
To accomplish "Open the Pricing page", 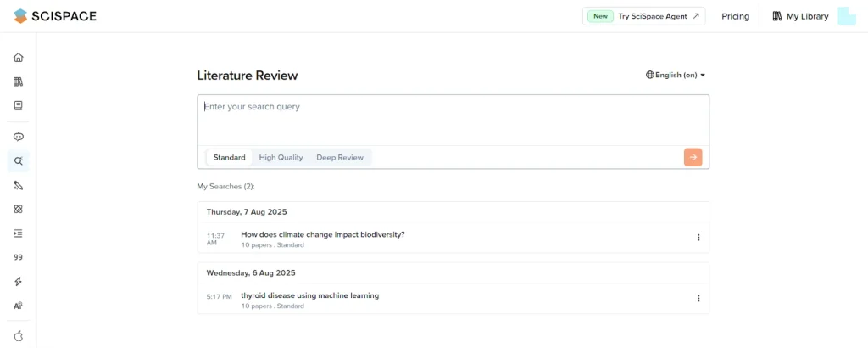I will (735, 17).
